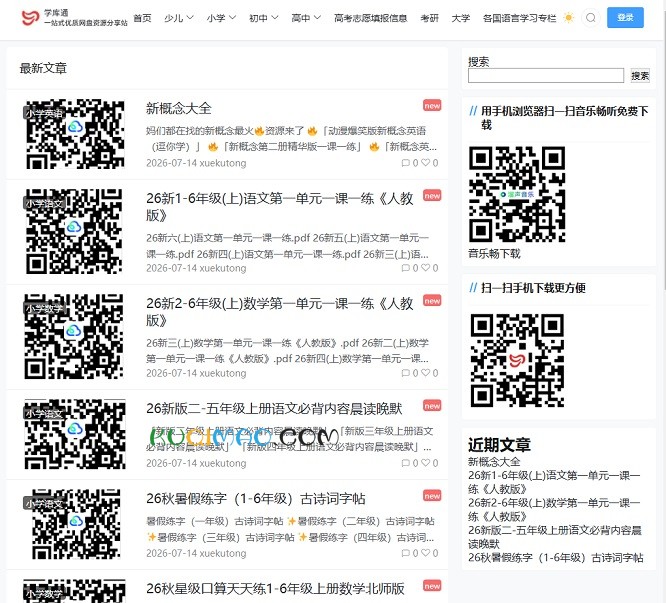Screen dimensions: 666x603
Task: Click the blue 登录 button
Action: pos(625,18)
